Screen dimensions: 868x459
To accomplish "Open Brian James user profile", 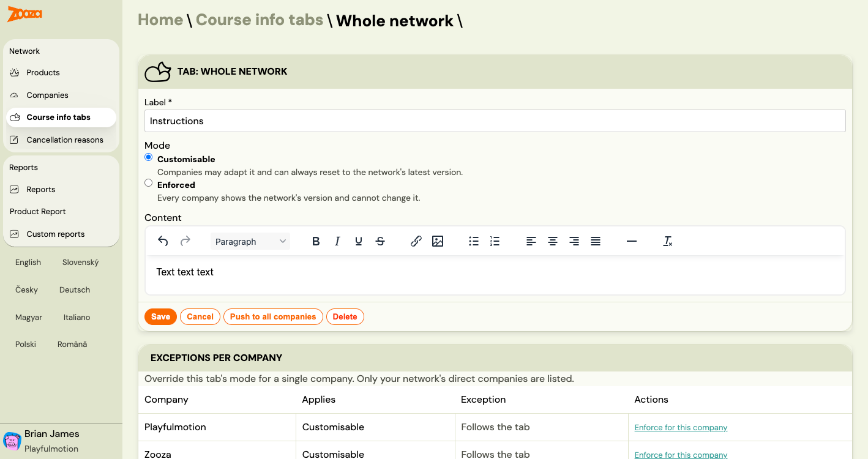I will pos(61,441).
